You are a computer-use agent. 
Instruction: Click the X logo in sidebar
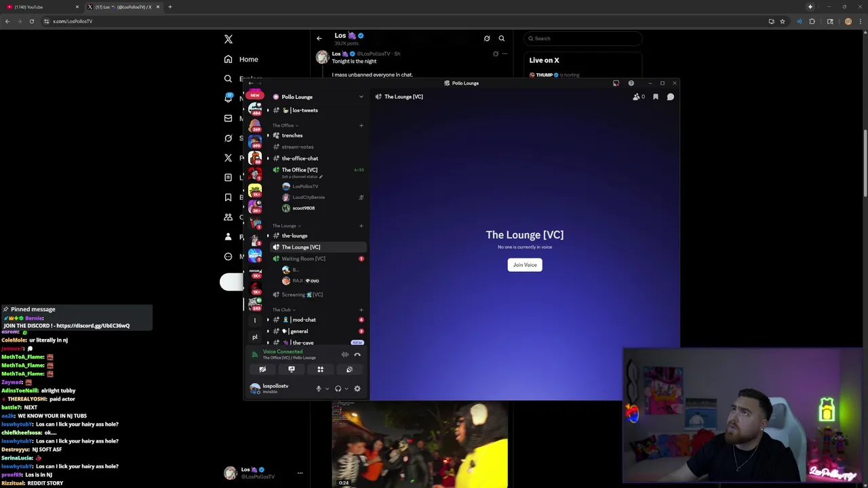click(229, 39)
